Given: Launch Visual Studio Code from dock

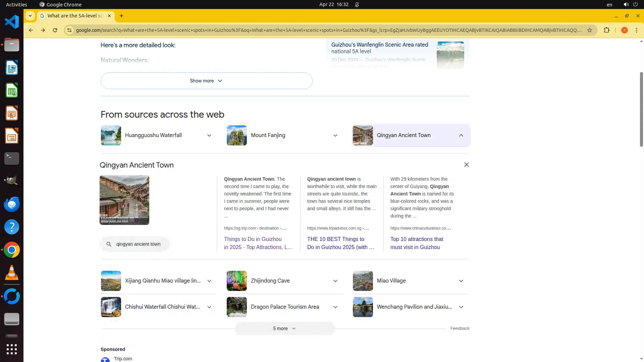Looking at the screenshot, I should point(12,22).
